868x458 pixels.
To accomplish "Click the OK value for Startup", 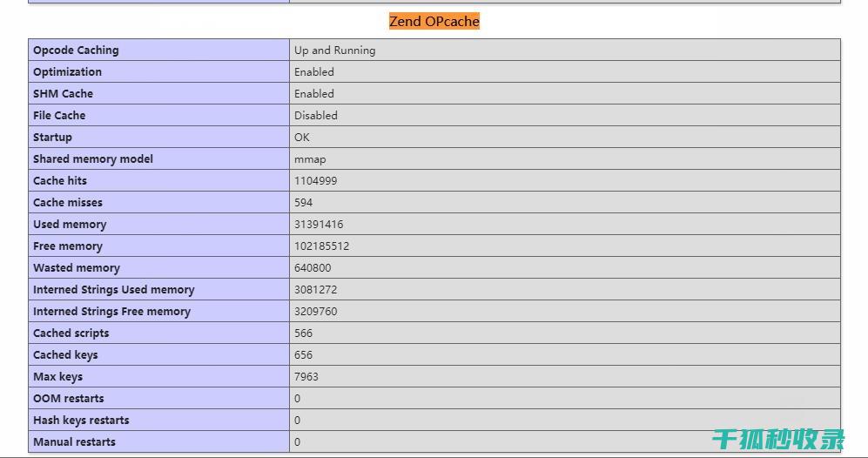I will 302,137.
